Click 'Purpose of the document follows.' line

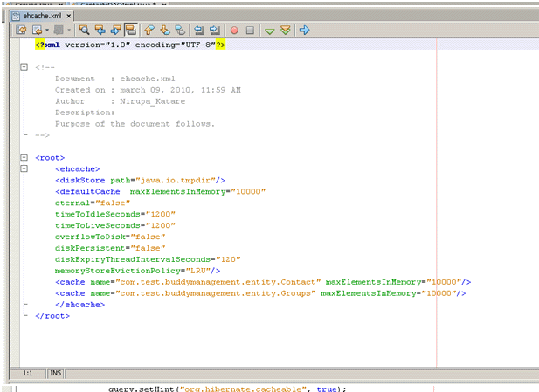click(x=135, y=124)
